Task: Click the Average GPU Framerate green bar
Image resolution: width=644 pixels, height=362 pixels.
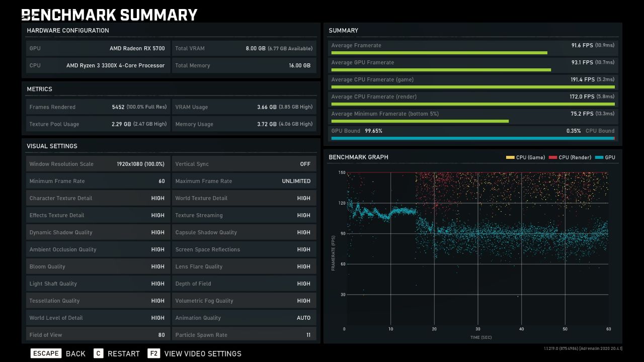Action: [x=441, y=70]
